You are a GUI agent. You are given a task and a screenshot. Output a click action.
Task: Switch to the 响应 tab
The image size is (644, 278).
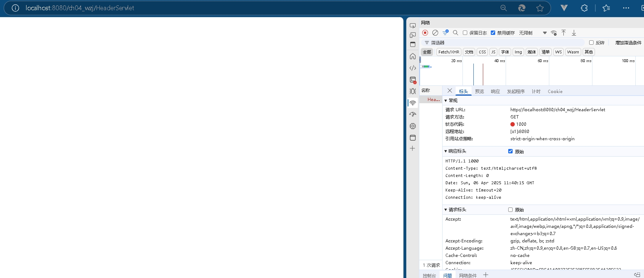click(495, 92)
